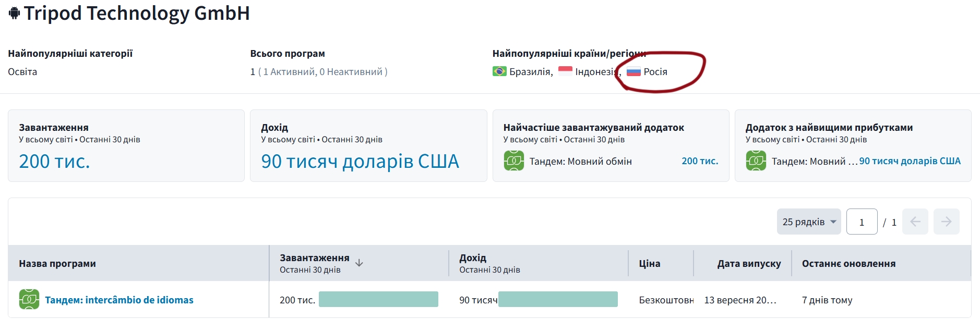Click 200 тис. value in table row

pyautogui.click(x=297, y=300)
